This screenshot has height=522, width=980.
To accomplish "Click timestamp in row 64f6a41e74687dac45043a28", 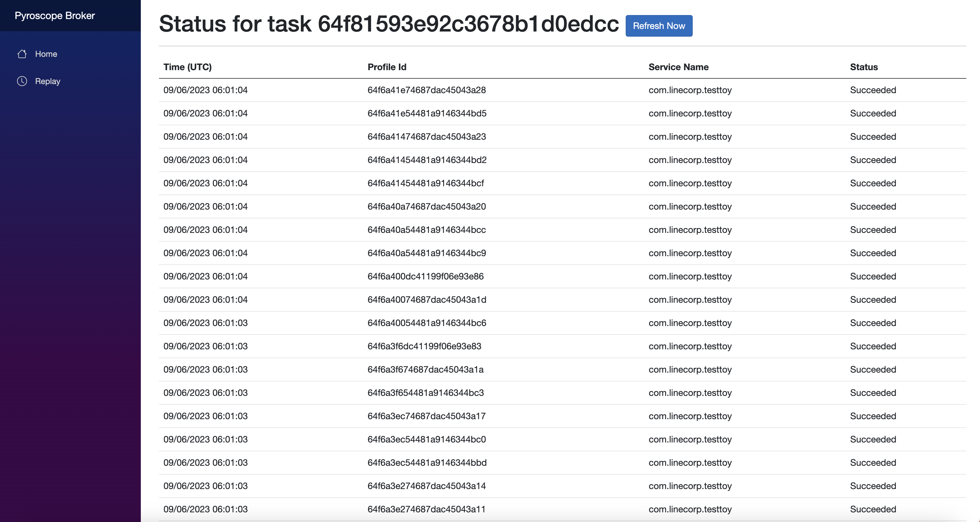I will pos(206,90).
